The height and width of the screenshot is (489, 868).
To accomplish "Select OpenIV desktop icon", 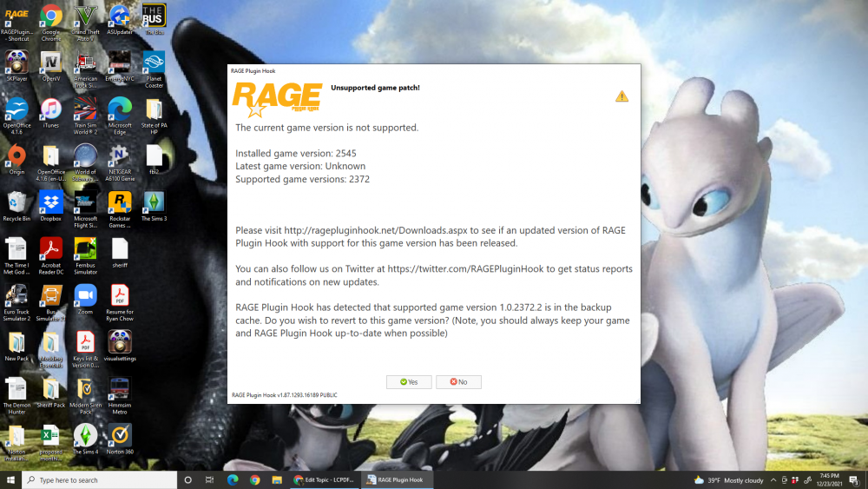I will [51, 67].
